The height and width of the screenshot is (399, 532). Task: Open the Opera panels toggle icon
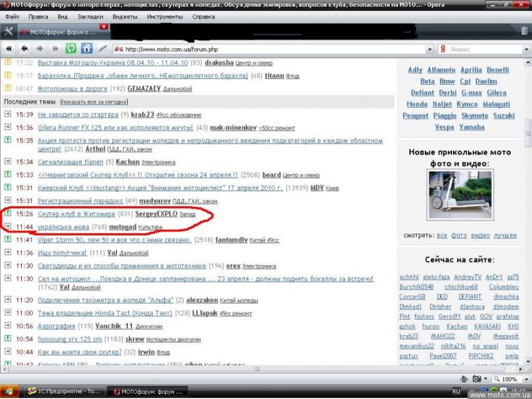coord(8,31)
